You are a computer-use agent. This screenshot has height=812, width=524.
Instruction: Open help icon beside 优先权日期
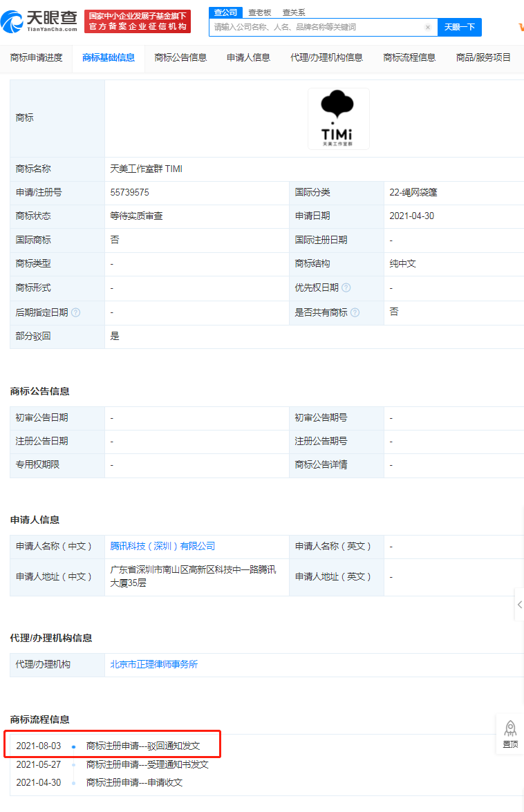click(346, 288)
